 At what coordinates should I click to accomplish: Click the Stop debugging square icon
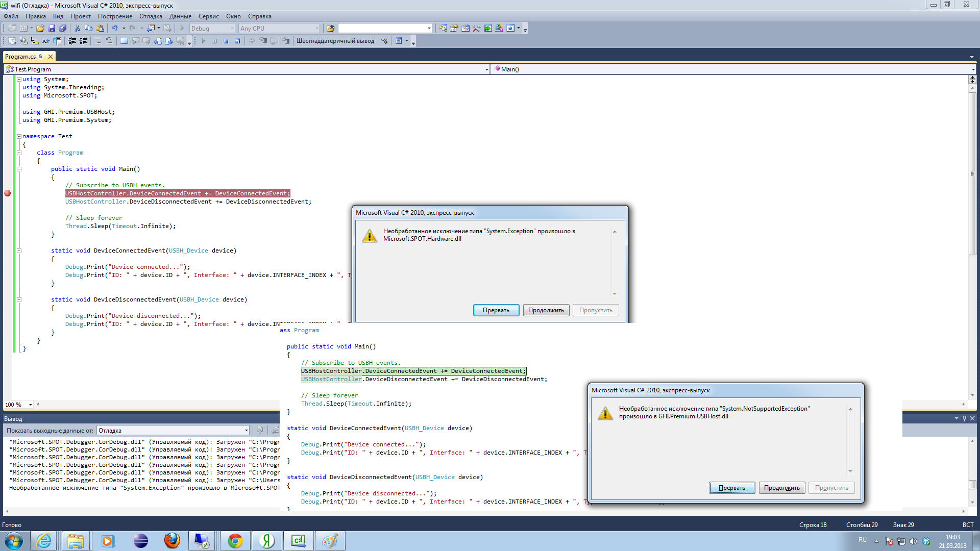tap(226, 41)
